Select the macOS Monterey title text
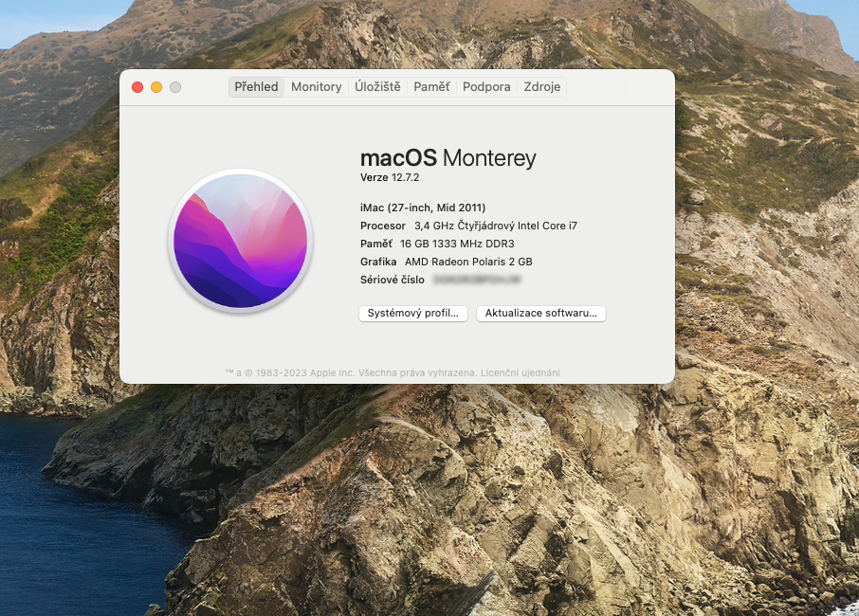This screenshot has width=859, height=616. pyautogui.click(x=448, y=158)
